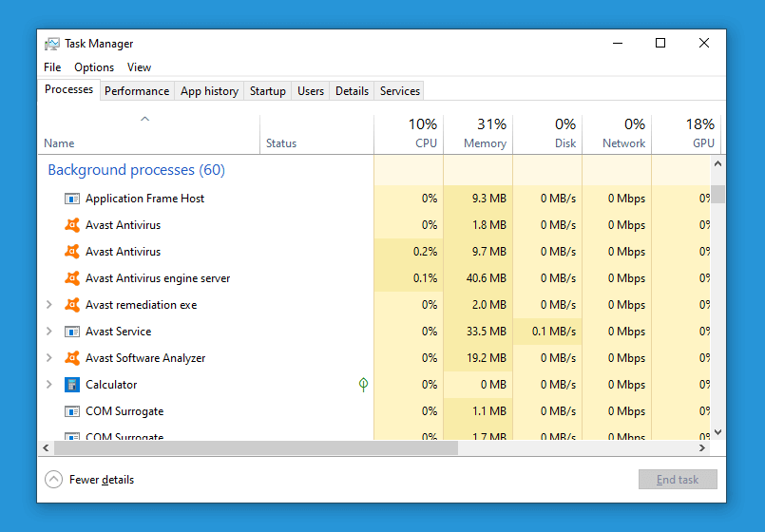The height and width of the screenshot is (532, 765).
Task: Select the Avast Software Analyzer name
Action: pos(145,358)
